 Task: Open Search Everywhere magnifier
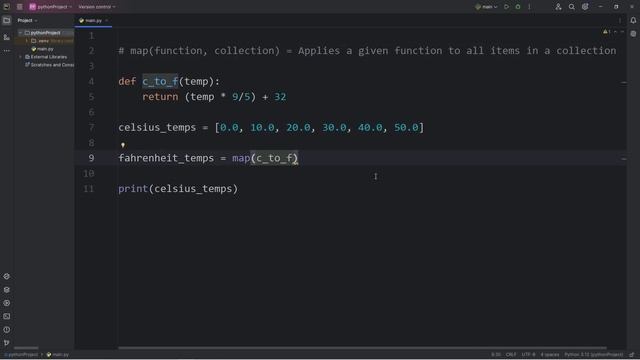pos(571,7)
